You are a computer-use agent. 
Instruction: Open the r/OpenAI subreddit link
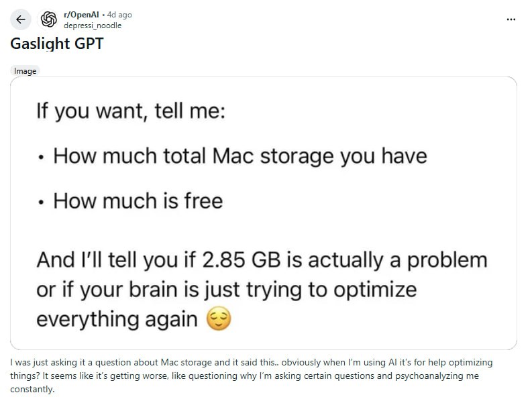[79, 15]
